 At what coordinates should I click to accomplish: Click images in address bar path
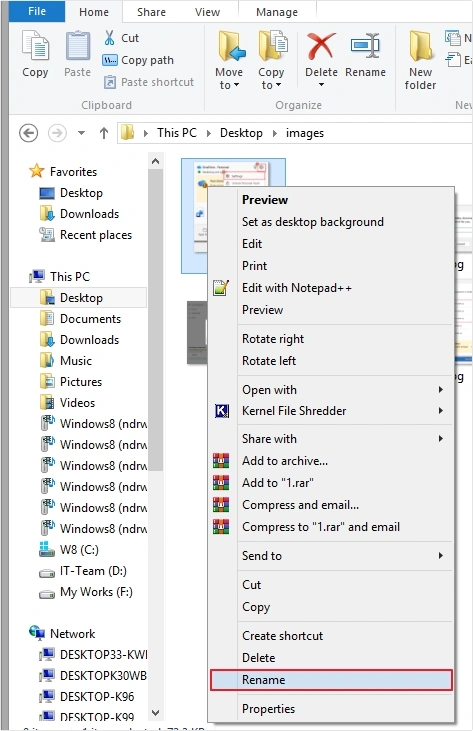tap(305, 133)
